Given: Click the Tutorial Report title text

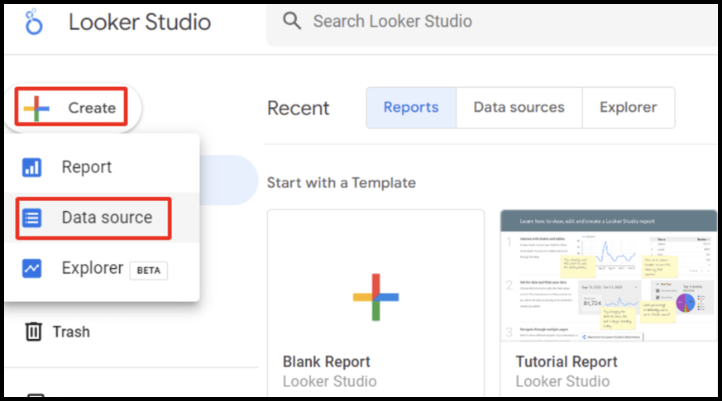Looking at the screenshot, I should pos(566,362).
